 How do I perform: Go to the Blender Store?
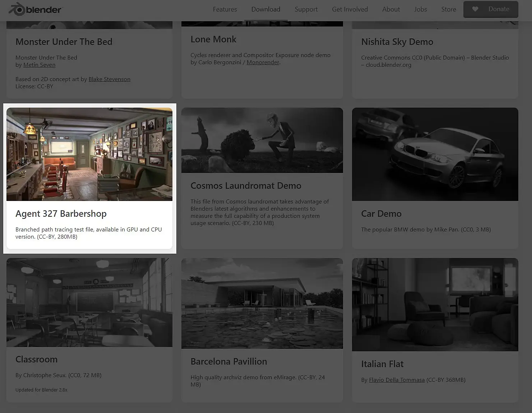[x=449, y=9]
